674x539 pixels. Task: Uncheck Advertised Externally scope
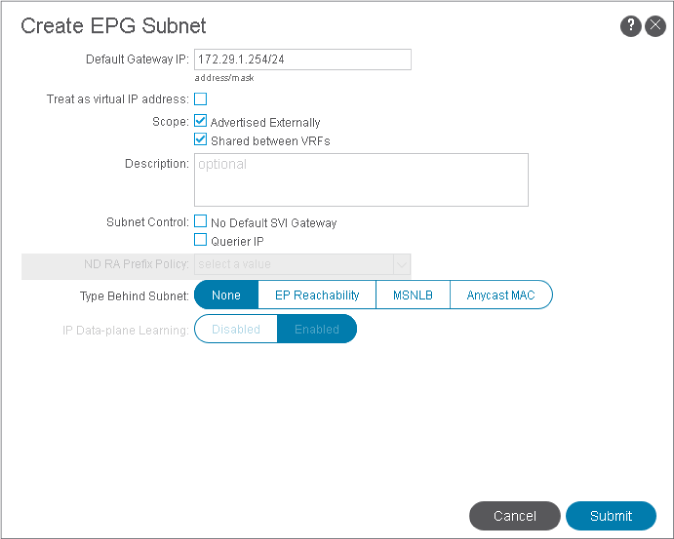pyautogui.click(x=200, y=122)
